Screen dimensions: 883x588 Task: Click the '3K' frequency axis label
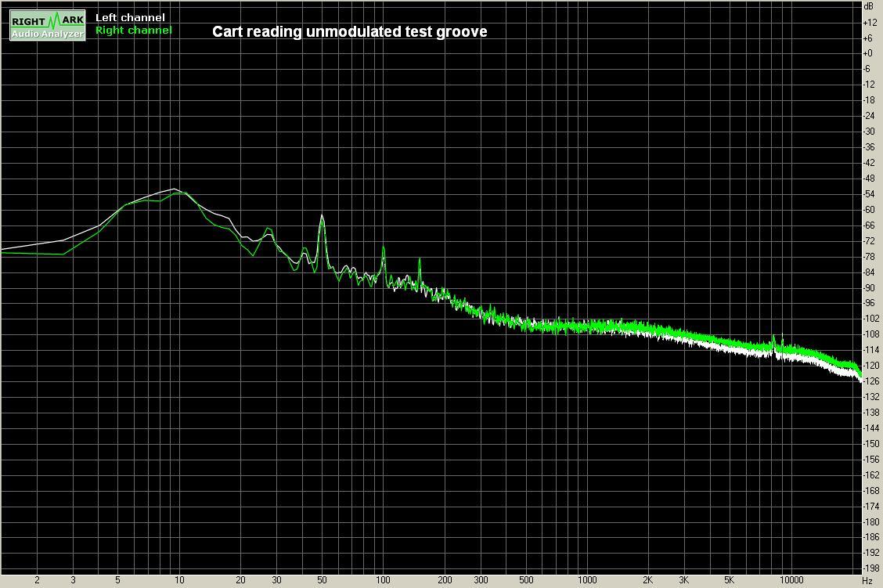click(683, 580)
